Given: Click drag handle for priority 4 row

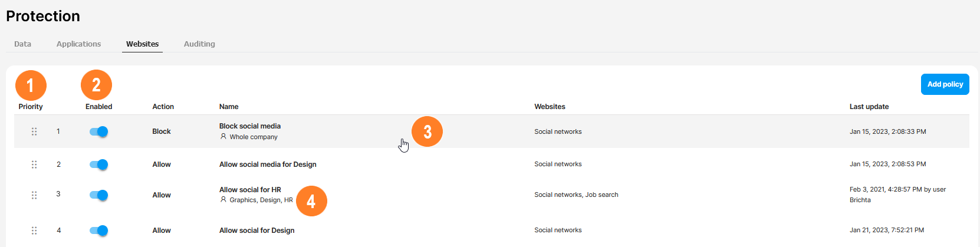Looking at the screenshot, I should click(x=34, y=230).
